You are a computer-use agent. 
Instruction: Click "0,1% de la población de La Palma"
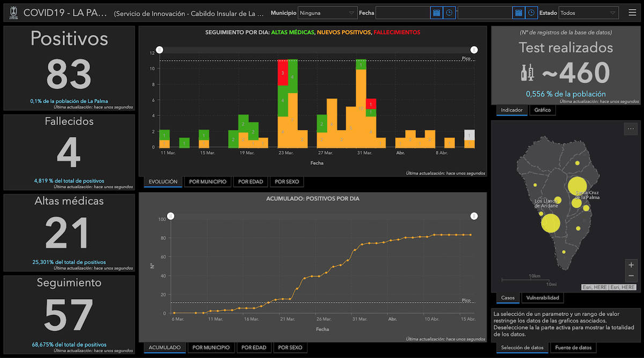[x=69, y=101]
